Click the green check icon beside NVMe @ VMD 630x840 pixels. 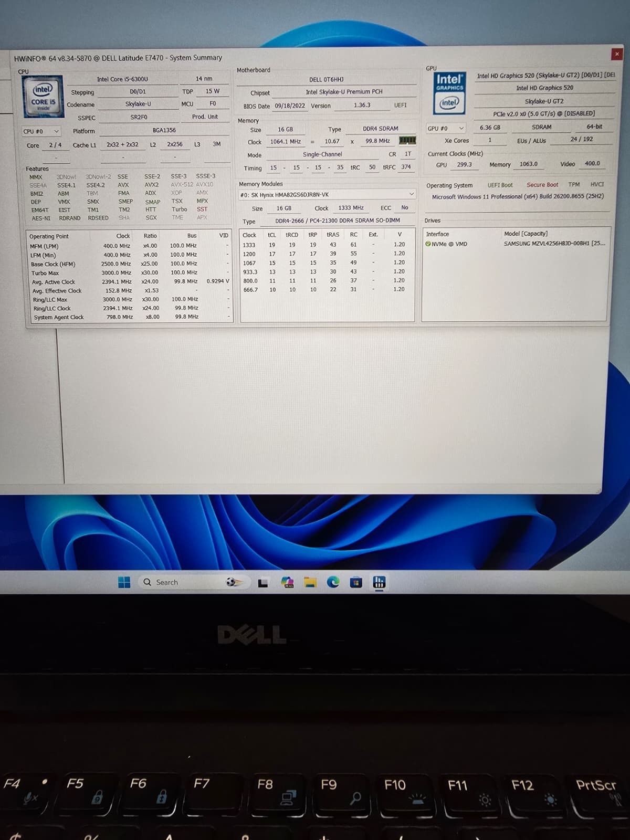pos(428,244)
